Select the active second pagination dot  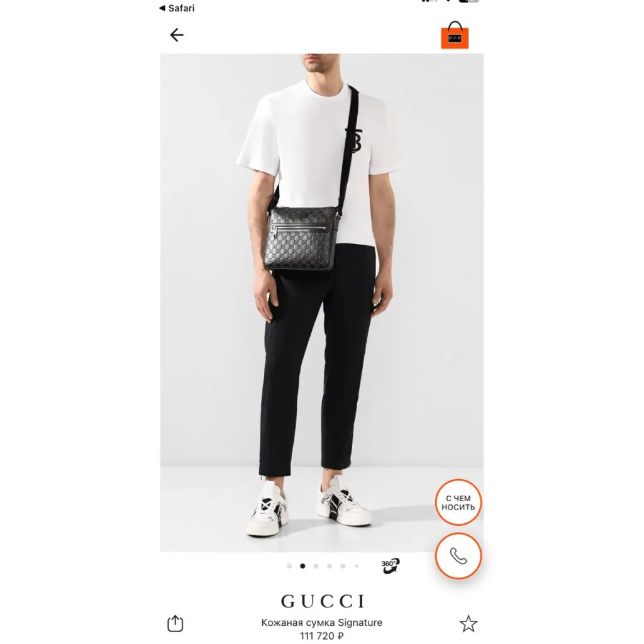[x=303, y=566]
